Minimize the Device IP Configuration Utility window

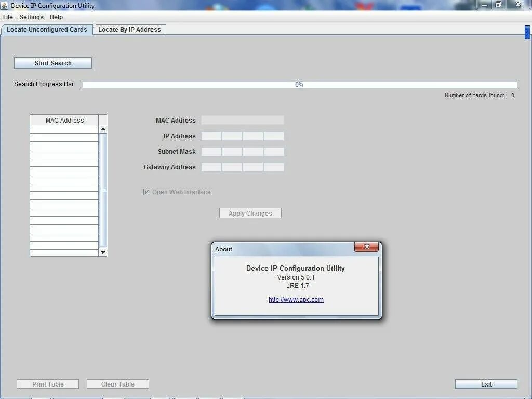click(x=485, y=4)
